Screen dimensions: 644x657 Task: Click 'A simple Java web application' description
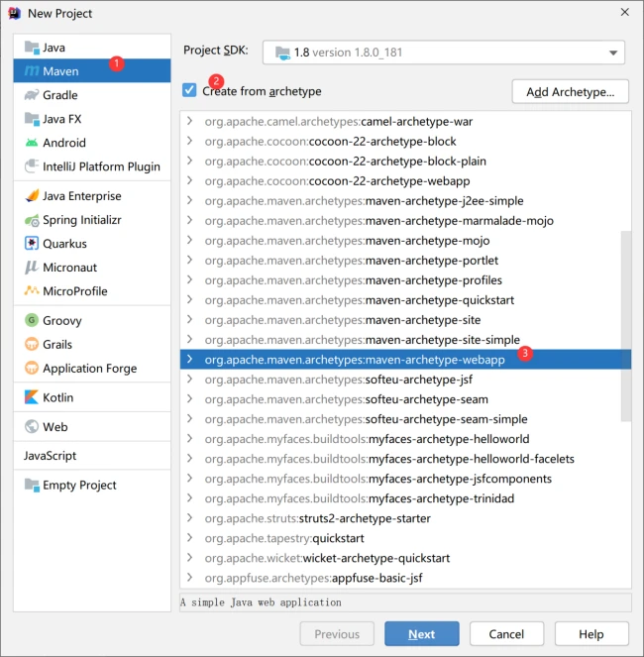click(x=261, y=602)
